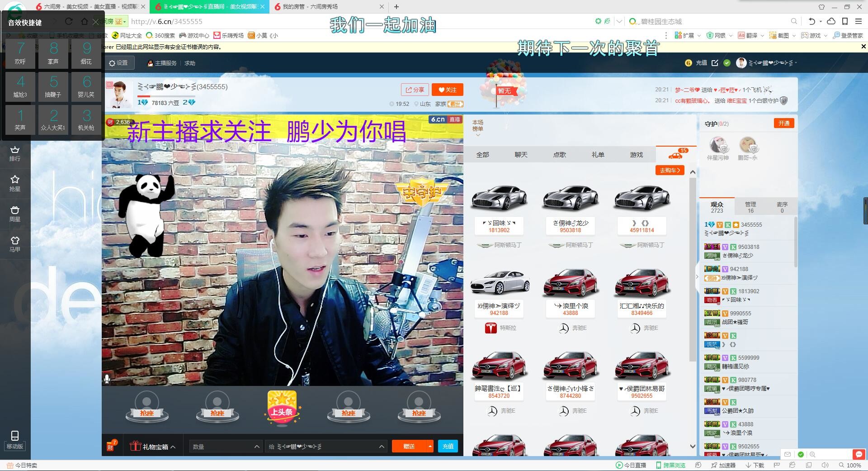Image resolution: width=868 pixels, height=471 pixels.
Task: Click the orange 赠送 send gift button
Action: 409,447
